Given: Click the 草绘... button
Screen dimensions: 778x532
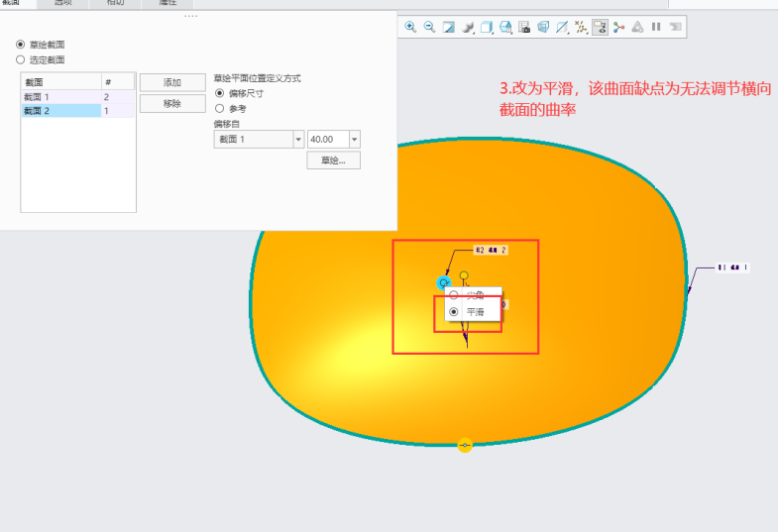Looking at the screenshot, I should pos(333,160).
